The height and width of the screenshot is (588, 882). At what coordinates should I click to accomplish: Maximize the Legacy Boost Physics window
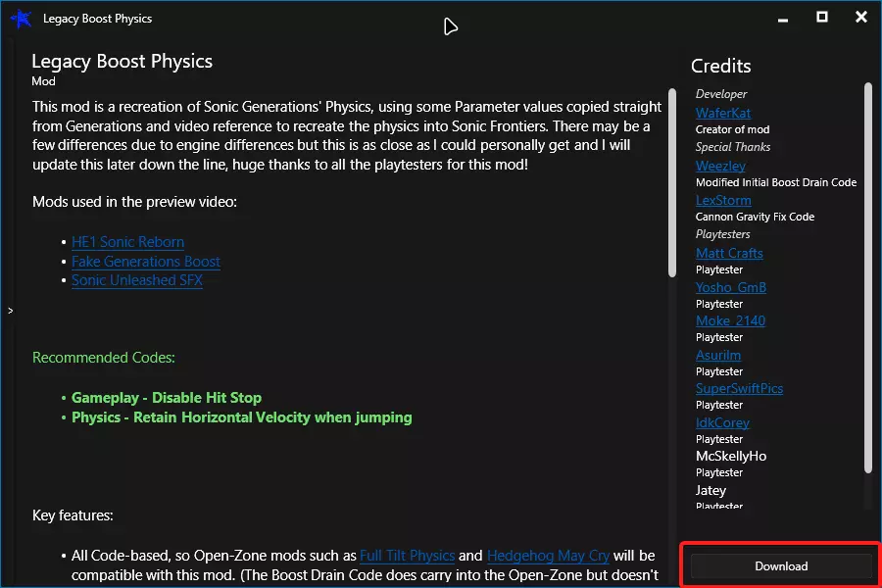[x=822, y=17]
